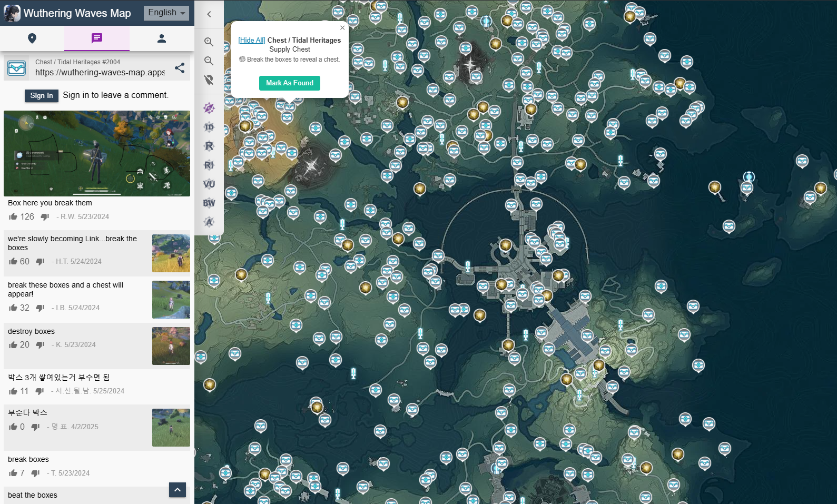The image size is (837, 504).
Task: Switch to the VU region map
Action: click(x=209, y=184)
